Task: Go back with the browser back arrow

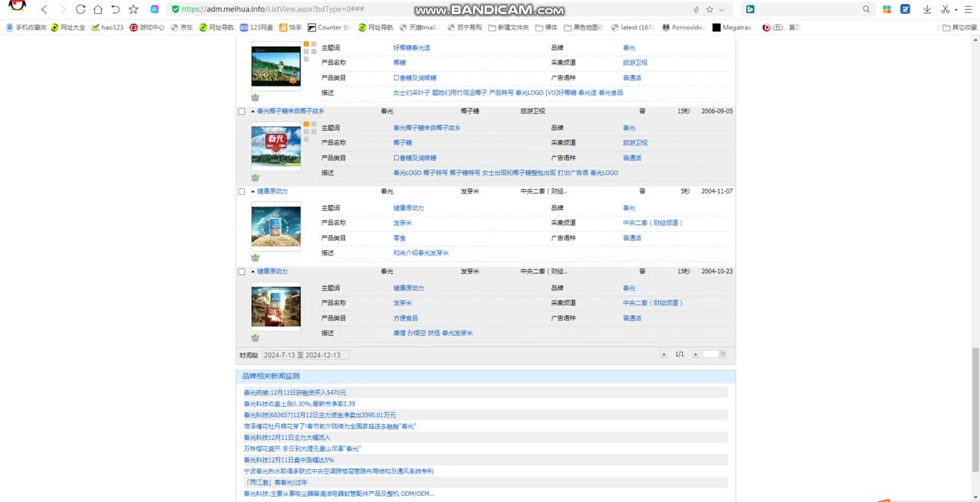Action: [44, 9]
